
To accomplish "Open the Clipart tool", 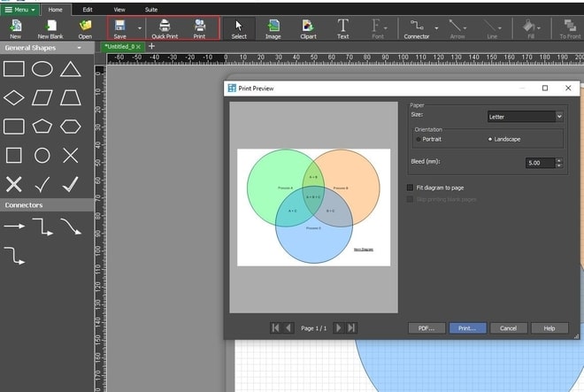I will pyautogui.click(x=308, y=29).
